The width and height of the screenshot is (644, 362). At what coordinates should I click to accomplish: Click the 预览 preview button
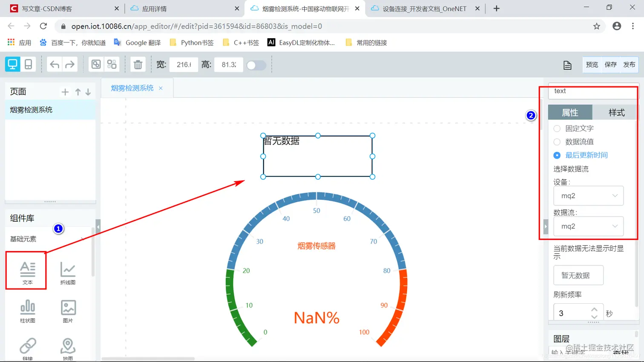pos(592,65)
